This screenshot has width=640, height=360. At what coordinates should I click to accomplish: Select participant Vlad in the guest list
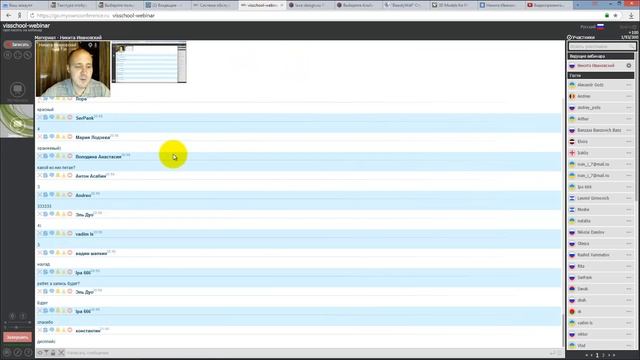pos(601,345)
